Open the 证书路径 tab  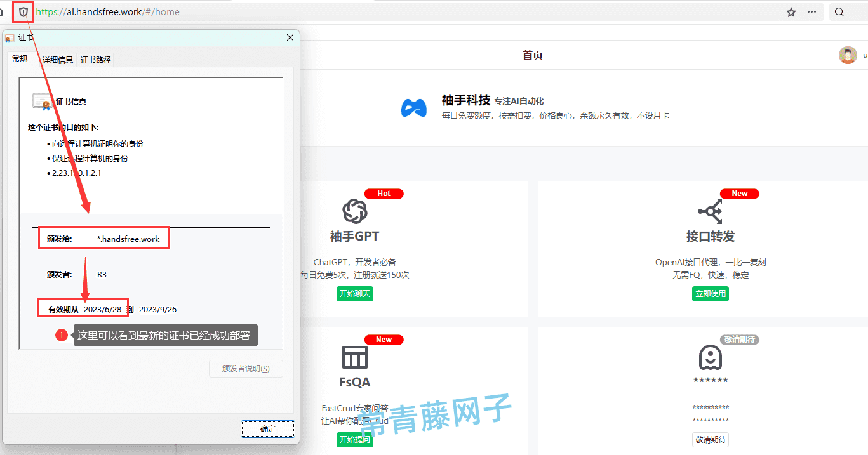pyautogui.click(x=96, y=60)
